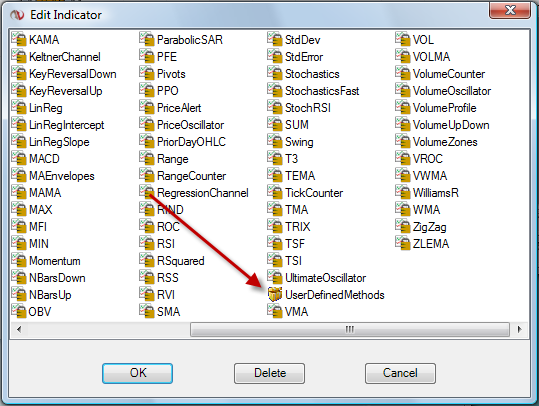The height and width of the screenshot is (406, 539).
Task: Select the KeltnerChannel list entry
Action: (x=56, y=56)
